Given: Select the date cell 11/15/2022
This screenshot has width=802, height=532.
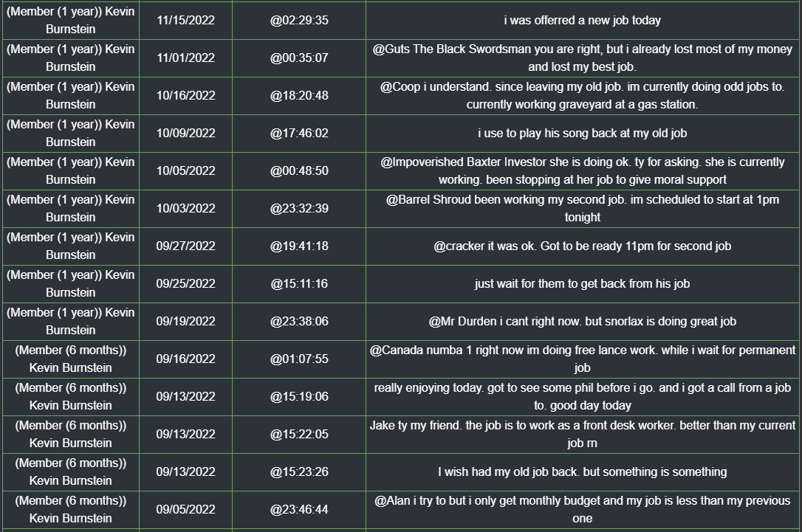Looking at the screenshot, I should pos(185,21).
